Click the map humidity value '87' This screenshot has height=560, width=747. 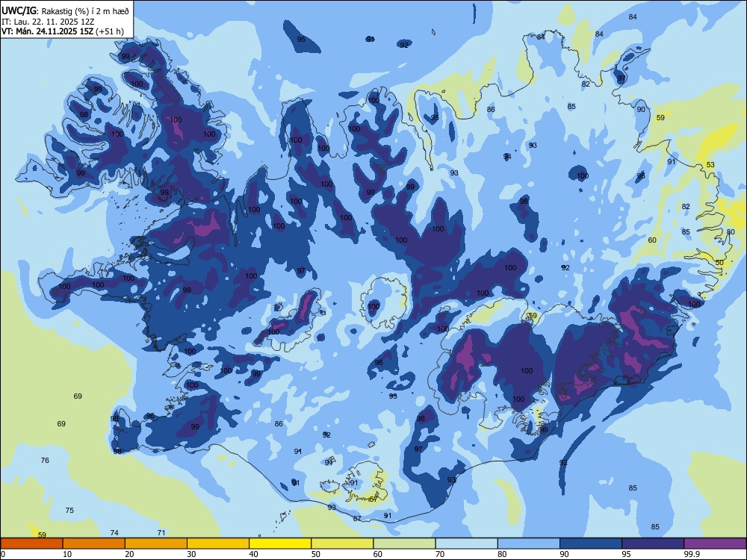click(x=357, y=518)
